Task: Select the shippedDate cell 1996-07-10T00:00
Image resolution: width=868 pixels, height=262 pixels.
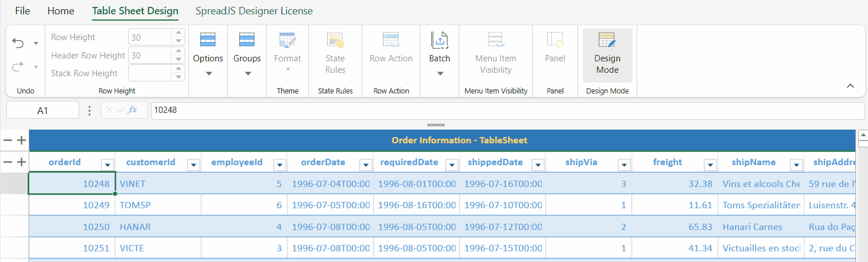Action: point(503,205)
